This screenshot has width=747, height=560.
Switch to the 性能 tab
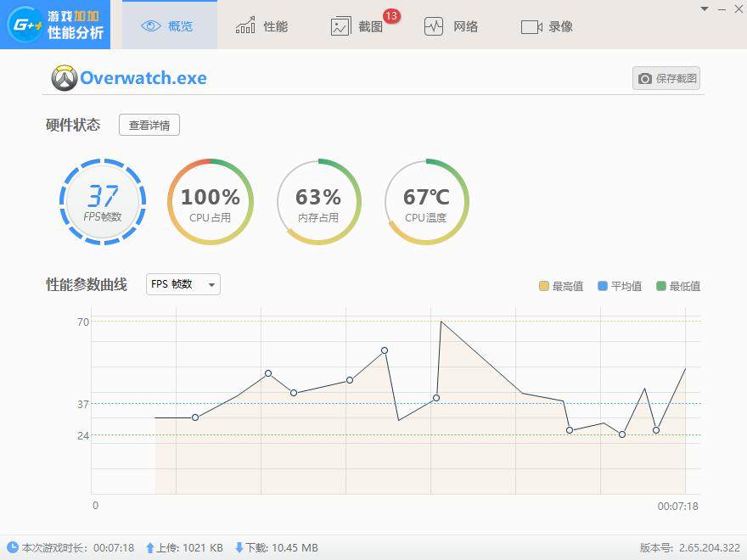(x=262, y=25)
